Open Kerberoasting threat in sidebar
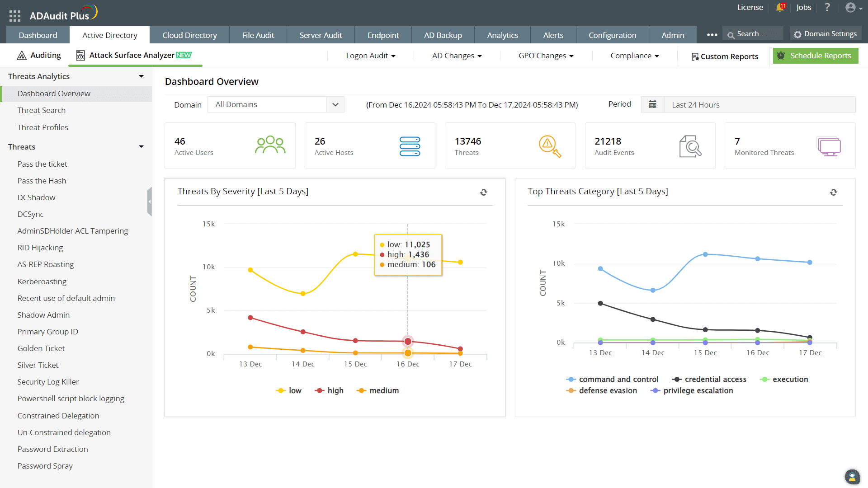The image size is (868, 488). pos(42,282)
